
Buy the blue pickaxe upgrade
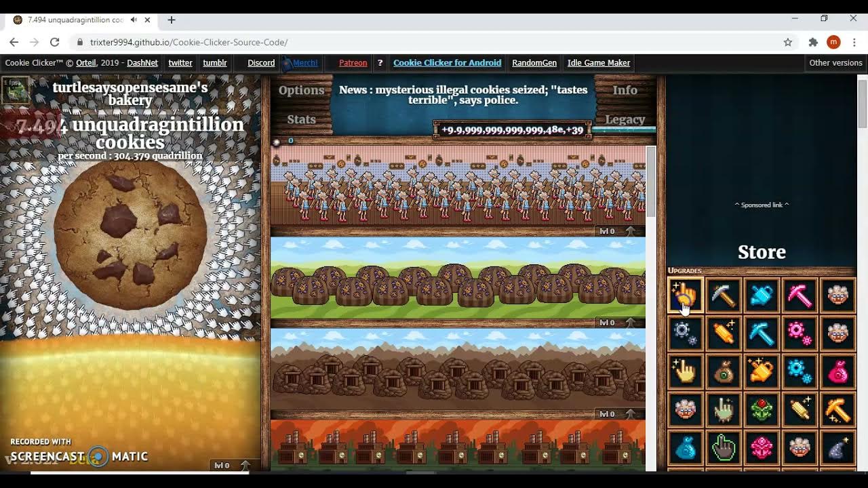coord(762,333)
